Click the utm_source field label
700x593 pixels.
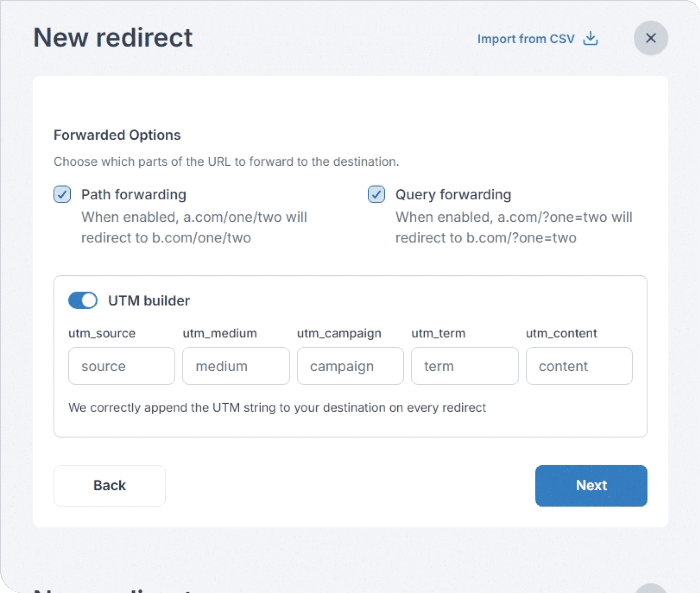click(x=101, y=333)
